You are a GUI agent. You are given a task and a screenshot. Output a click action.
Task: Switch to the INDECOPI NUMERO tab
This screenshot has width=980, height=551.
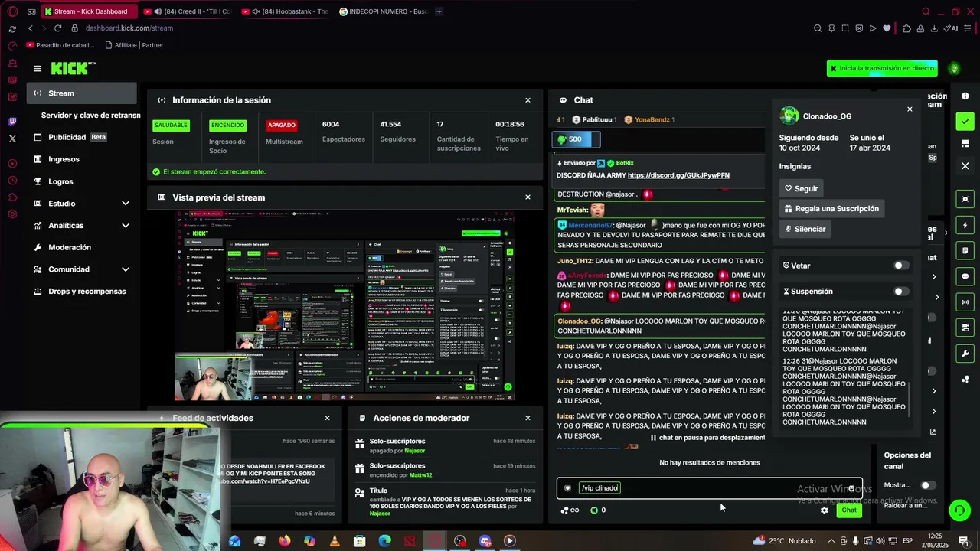(x=383, y=11)
